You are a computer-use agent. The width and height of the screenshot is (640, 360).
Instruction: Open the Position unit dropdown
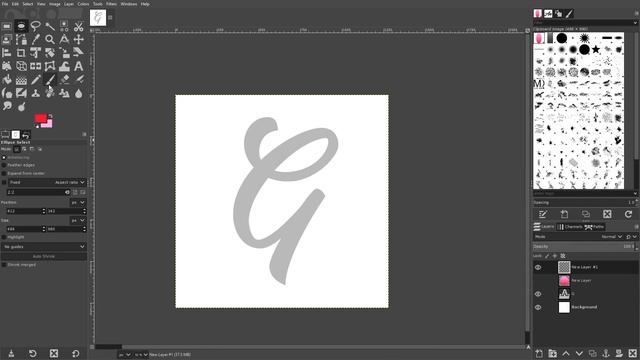coord(78,202)
